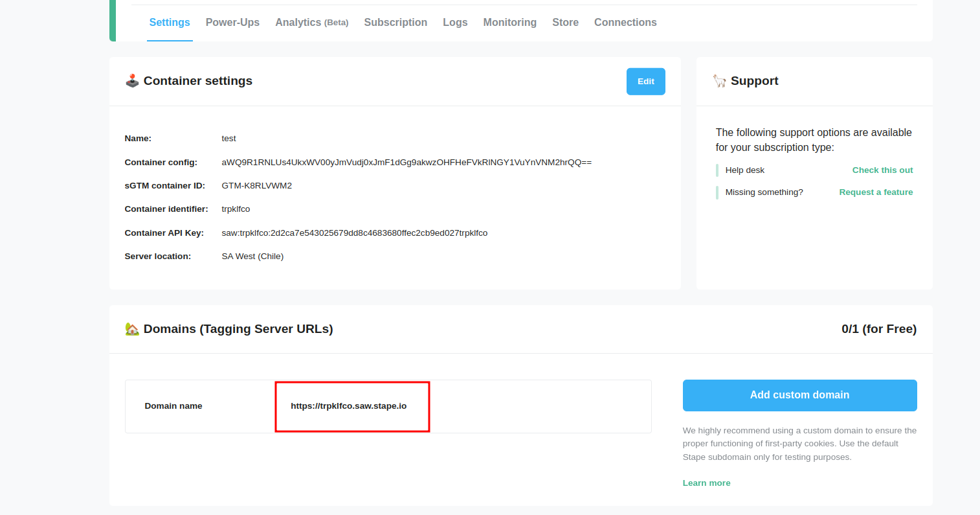
Task: Click the Add custom domain button
Action: (x=799, y=395)
